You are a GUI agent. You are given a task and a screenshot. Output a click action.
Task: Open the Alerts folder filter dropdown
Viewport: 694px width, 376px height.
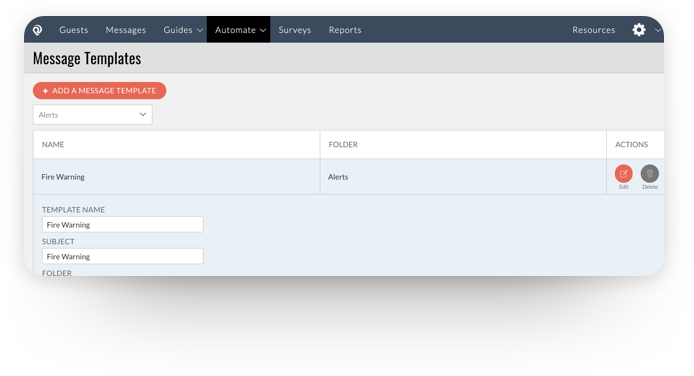pyautogui.click(x=93, y=115)
